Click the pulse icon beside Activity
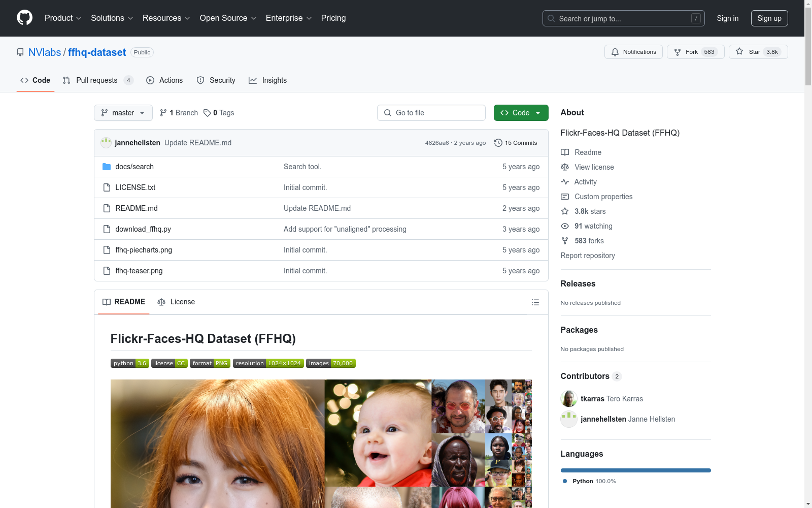 pos(565,182)
